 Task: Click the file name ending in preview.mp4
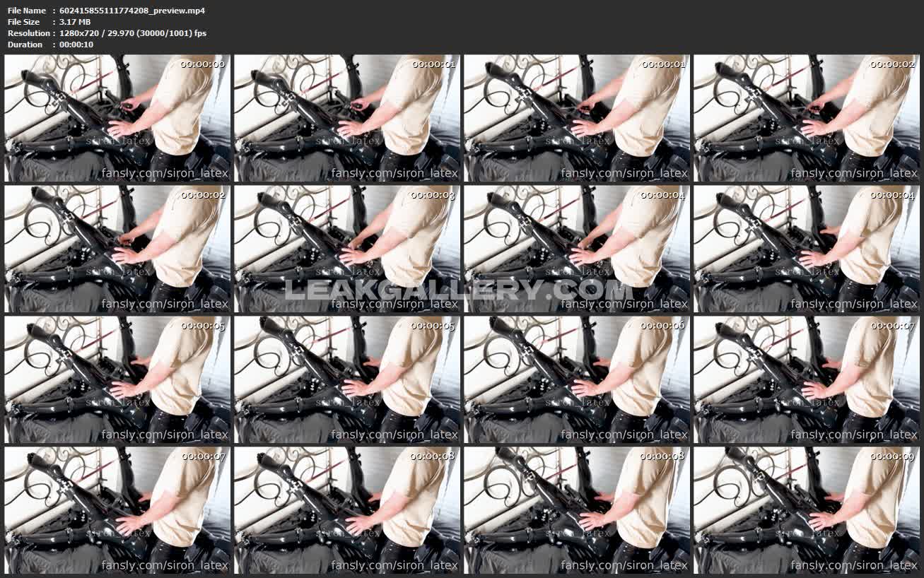pos(132,11)
